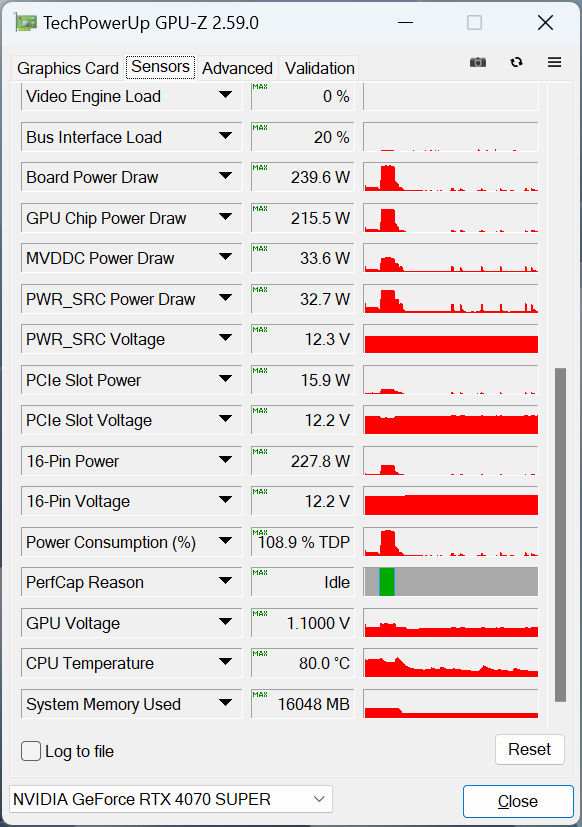Open 16-Pin Voltage dropdown arrow
Screen dimensions: 582x827
(x=225, y=500)
